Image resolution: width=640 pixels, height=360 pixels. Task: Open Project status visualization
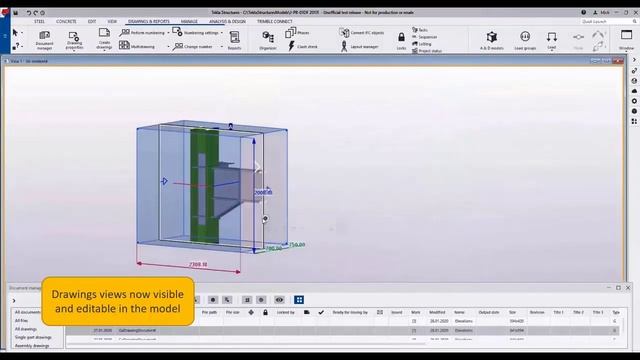coord(427,51)
